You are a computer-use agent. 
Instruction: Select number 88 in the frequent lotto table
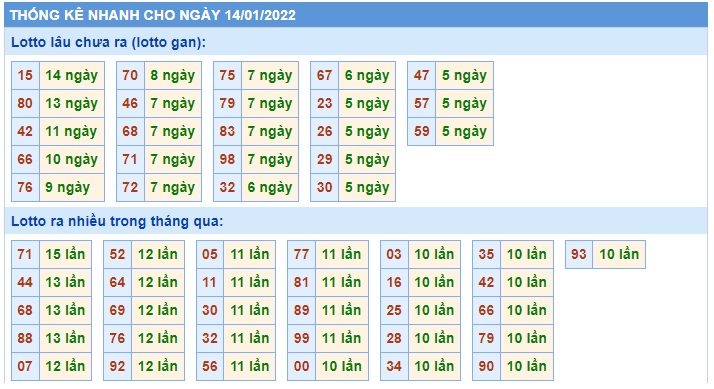click(x=26, y=338)
